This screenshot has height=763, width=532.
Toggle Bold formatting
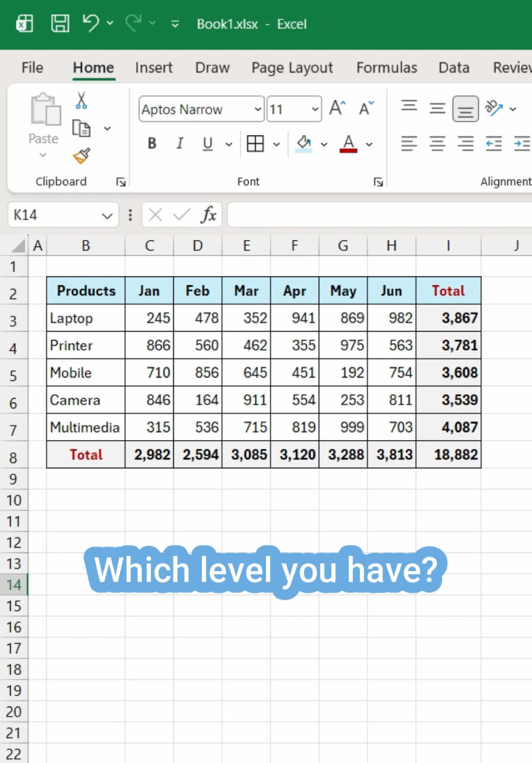[x=152, y=144]
